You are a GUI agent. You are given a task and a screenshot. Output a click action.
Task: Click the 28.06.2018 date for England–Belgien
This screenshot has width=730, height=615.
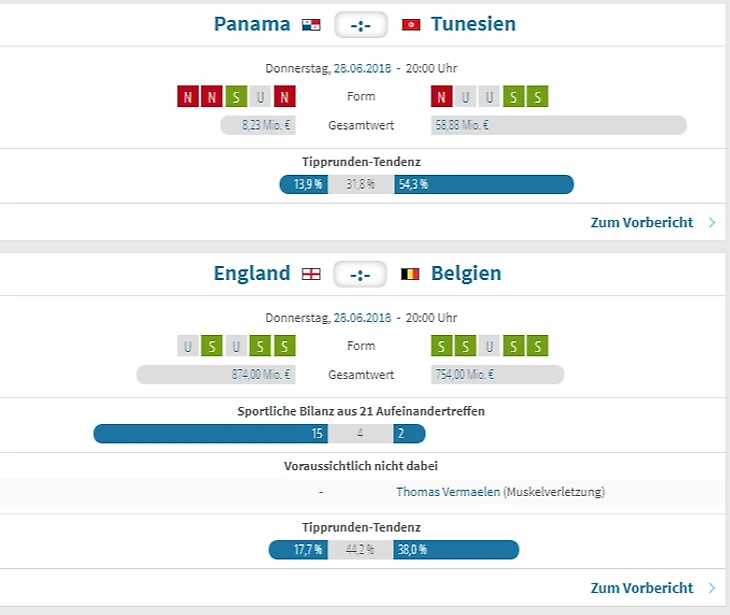363,318
